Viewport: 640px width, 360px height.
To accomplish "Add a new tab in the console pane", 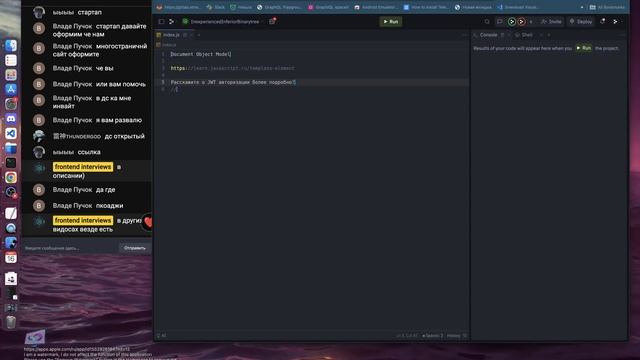I will [x=549, y=35].
